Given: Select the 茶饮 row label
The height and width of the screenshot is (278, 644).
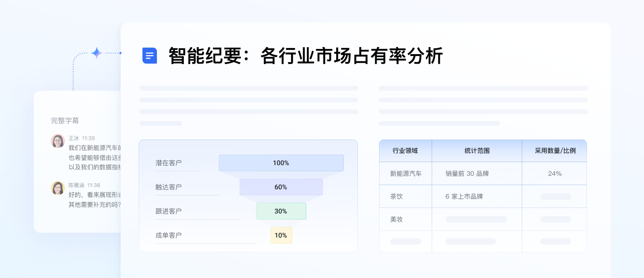Looking at the screenshot, I should point(396,196).
